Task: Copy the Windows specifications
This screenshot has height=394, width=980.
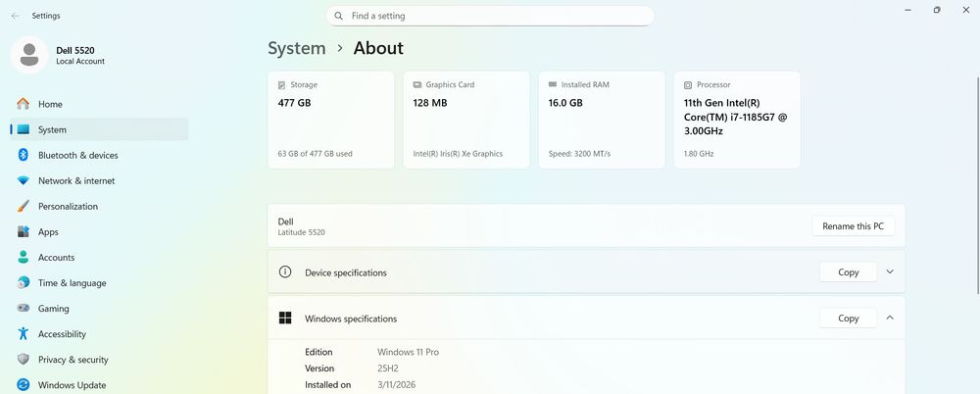Action: click(x=848, y=318)
